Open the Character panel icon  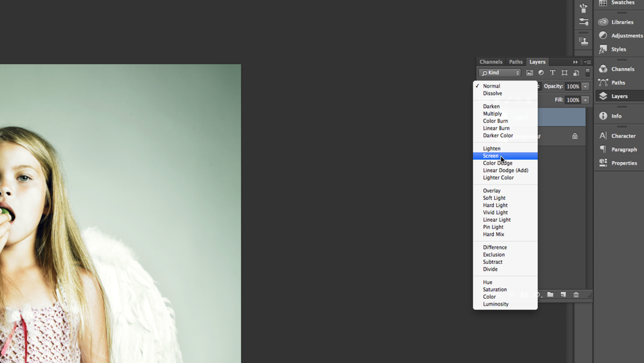click(603, 135)
